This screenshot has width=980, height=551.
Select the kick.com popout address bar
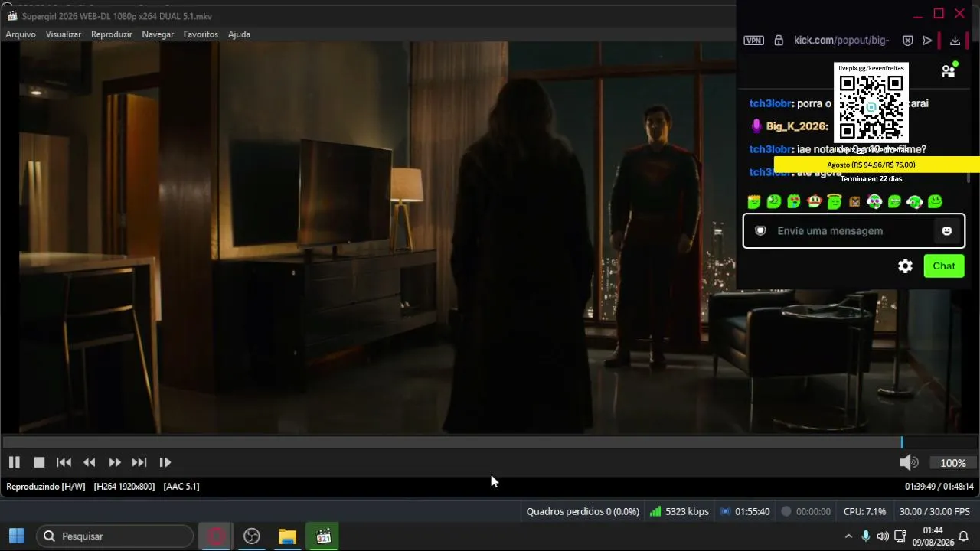click(841, 41)
